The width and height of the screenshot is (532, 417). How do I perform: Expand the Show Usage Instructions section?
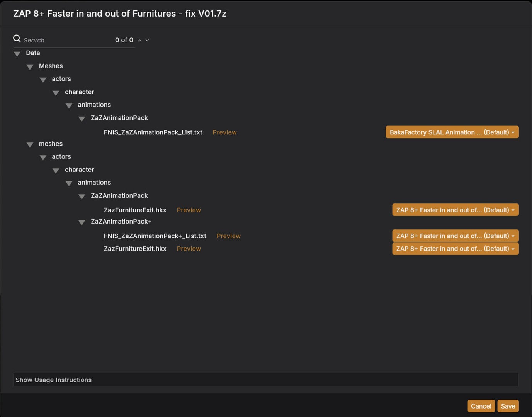pos(266,380)
